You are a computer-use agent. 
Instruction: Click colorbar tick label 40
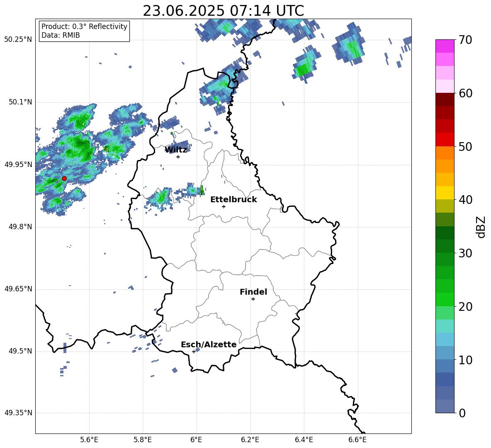tap(466, 200)
